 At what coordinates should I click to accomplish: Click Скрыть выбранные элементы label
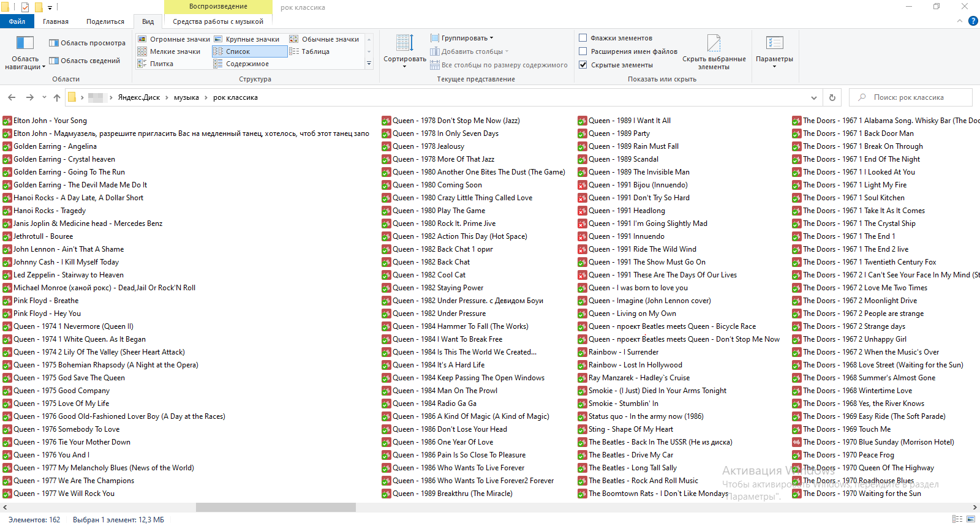coord(714,63)
